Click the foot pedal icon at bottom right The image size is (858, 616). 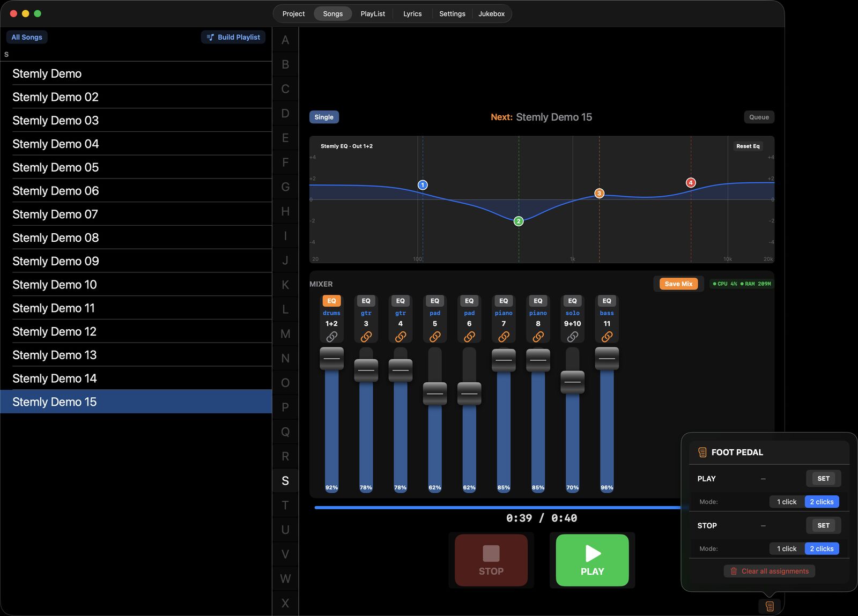pos(770,606)
